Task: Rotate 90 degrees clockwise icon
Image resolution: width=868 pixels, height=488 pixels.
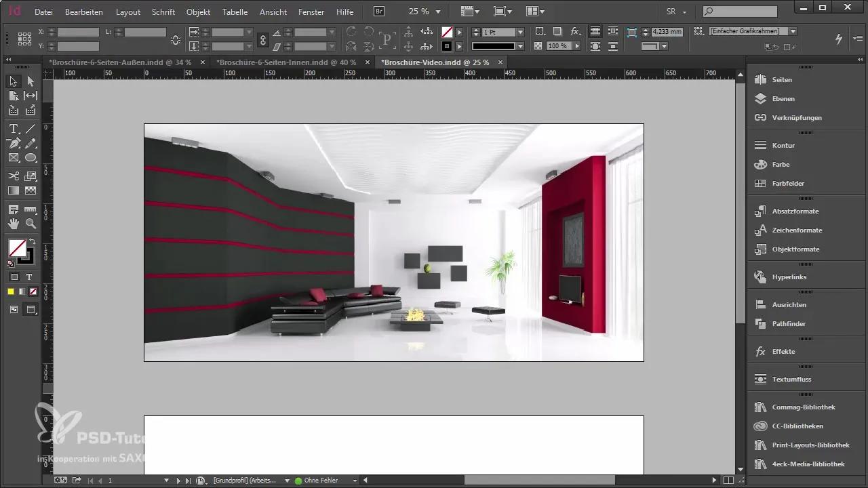Action: pyautogui.click(x=351, y=32)
